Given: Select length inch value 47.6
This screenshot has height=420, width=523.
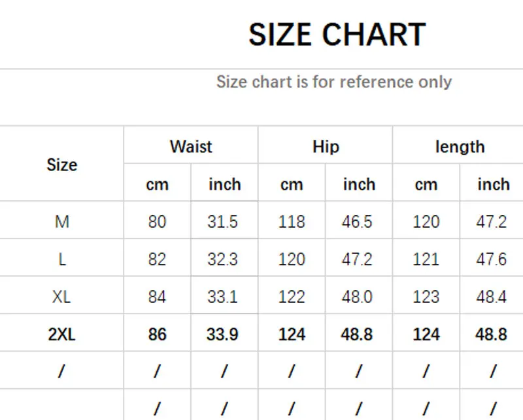Looking at the screenshot, I should click(x=492, y=259).
